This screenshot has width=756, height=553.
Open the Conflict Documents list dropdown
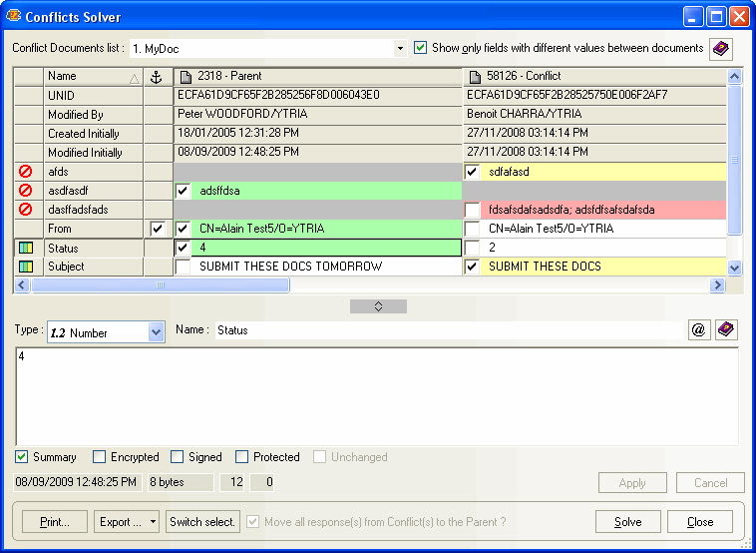point(400,48)
